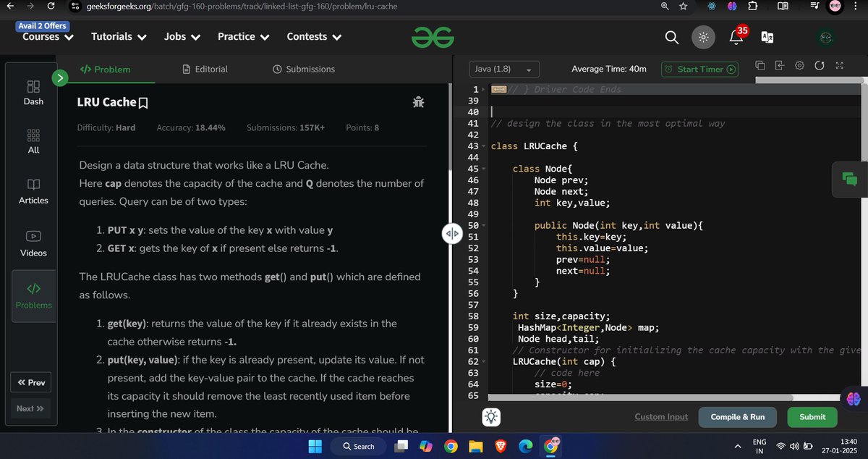Click the brain assistant floating icon
868x459 pixels.
point(854,398)
